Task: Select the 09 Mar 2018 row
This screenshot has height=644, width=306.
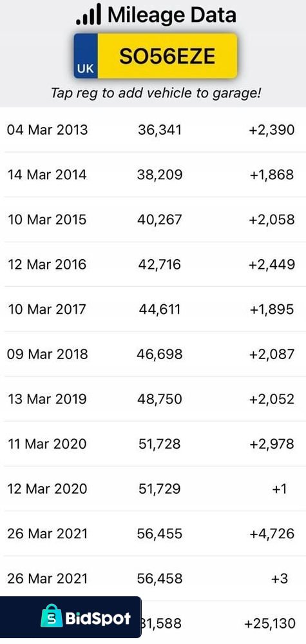Action: tap(153, 354)
